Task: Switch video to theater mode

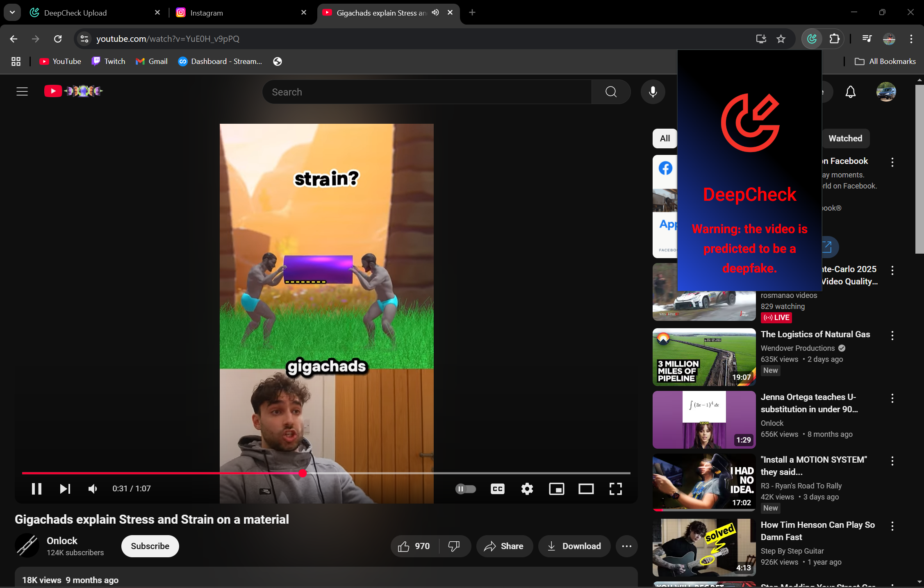Action: pos(586,488)
